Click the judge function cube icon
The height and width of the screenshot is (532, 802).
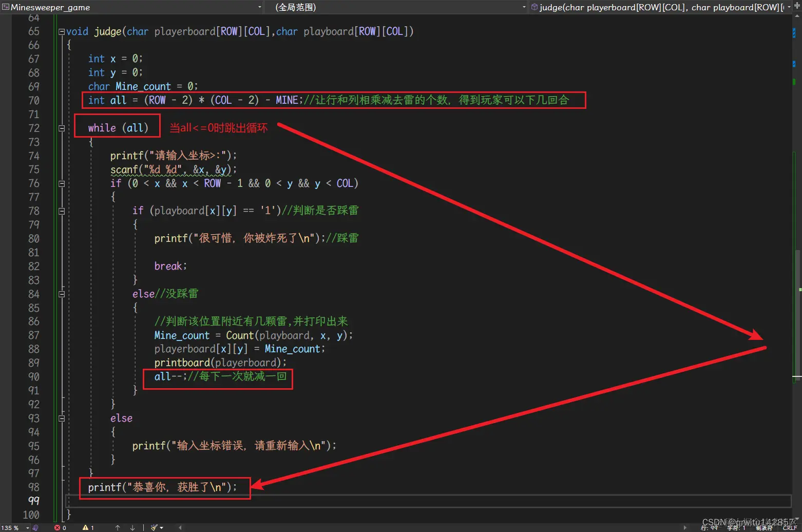tap(534, 7)
